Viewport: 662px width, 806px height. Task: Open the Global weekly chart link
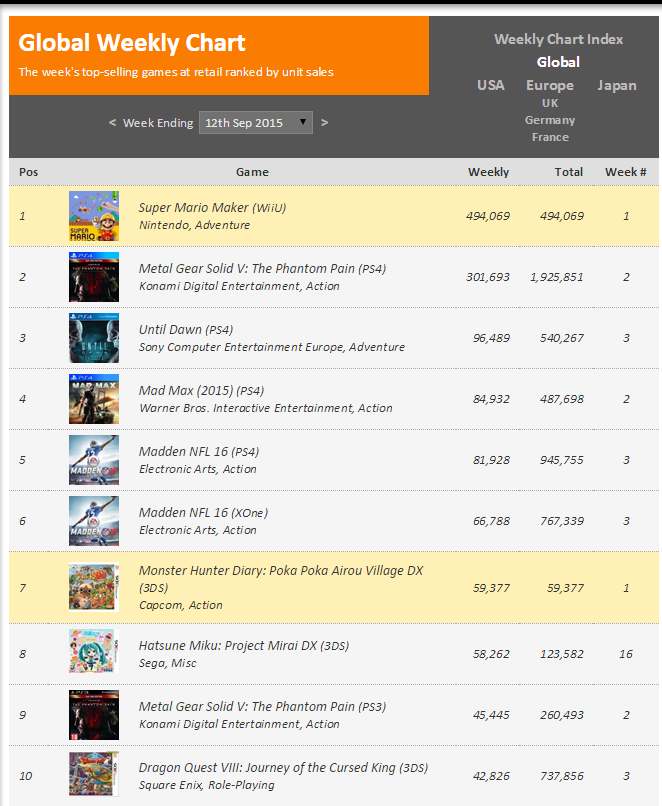pyautogui.click(x=558, y=62)
